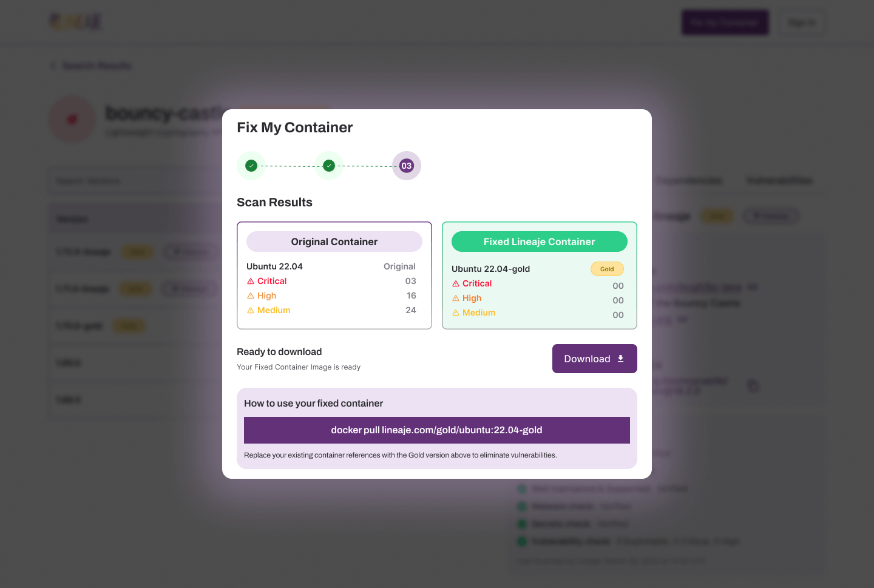Click the Critical warning icon in Fixed Lineaje Container
874x588 pixels.
456,284
